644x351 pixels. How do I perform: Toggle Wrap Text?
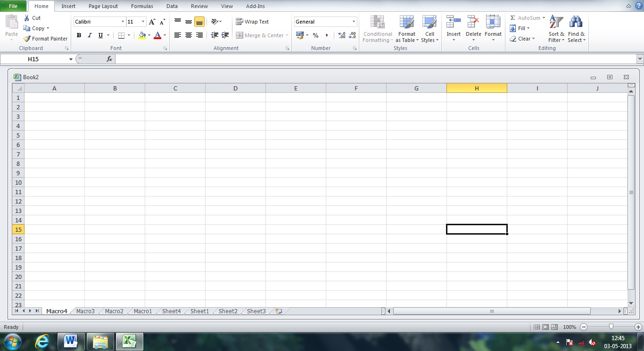click(x=252, y=22)
